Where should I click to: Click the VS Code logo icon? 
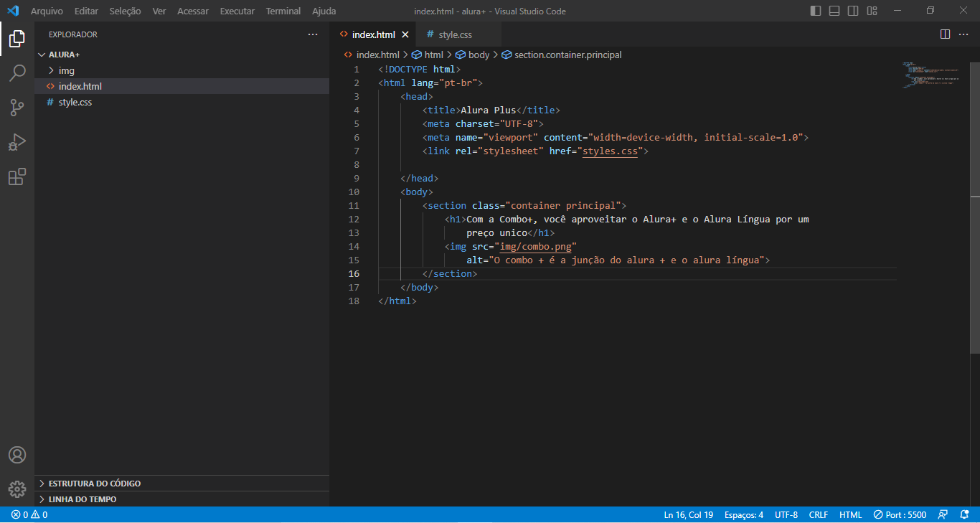[x=12, y=11]
